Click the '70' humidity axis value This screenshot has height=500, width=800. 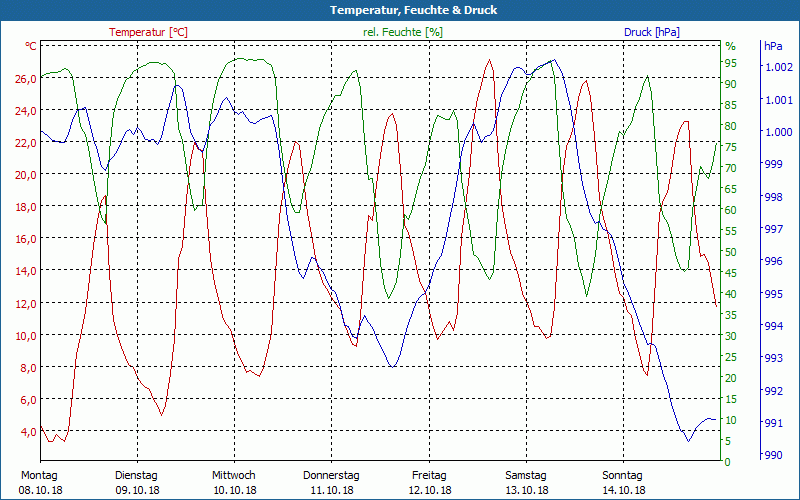[731, 168]
